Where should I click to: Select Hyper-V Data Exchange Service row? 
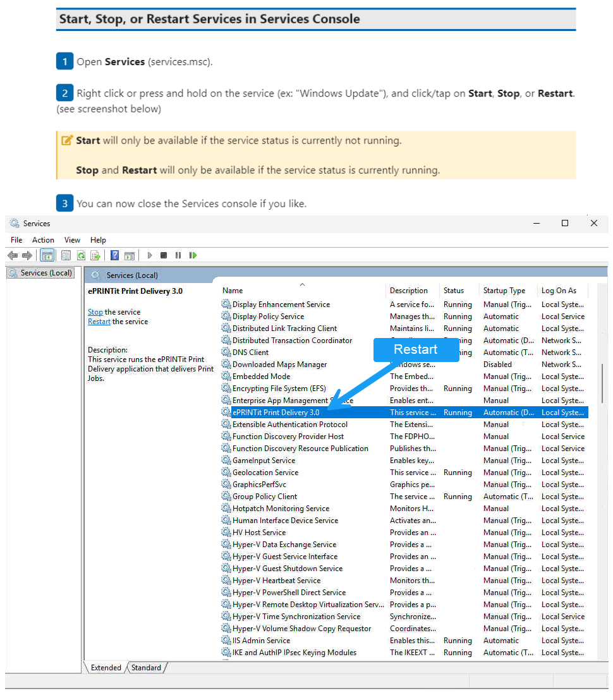click(404, 544)
